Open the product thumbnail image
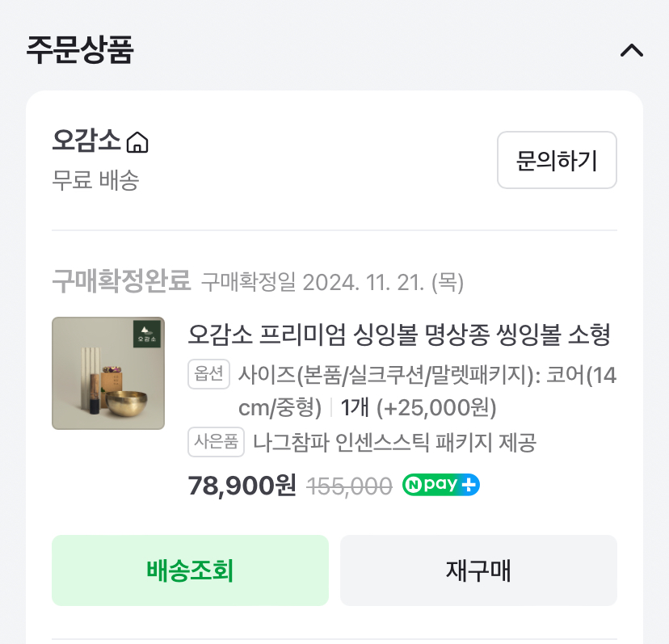 tap(107, 373)
